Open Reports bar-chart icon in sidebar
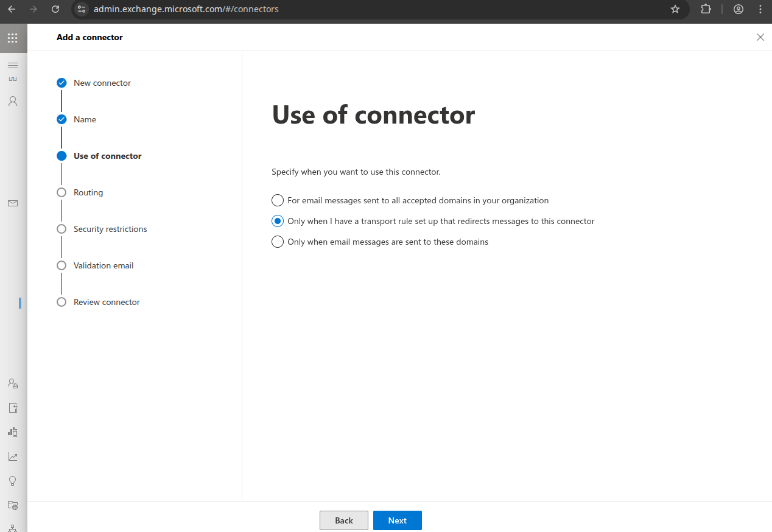Viewport: 772px width, 532px height. (13, 432)
